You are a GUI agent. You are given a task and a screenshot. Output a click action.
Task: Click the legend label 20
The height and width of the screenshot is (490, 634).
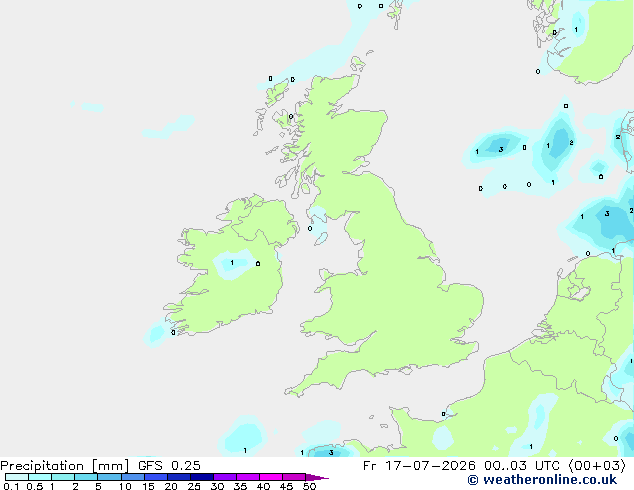(x=171, y=486)
